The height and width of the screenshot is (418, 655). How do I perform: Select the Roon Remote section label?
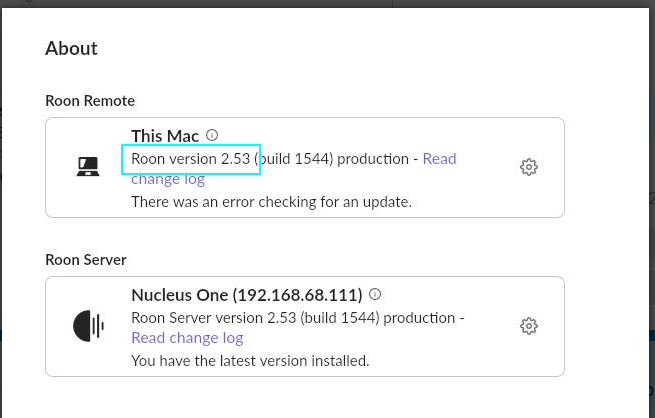pos(90,101)
